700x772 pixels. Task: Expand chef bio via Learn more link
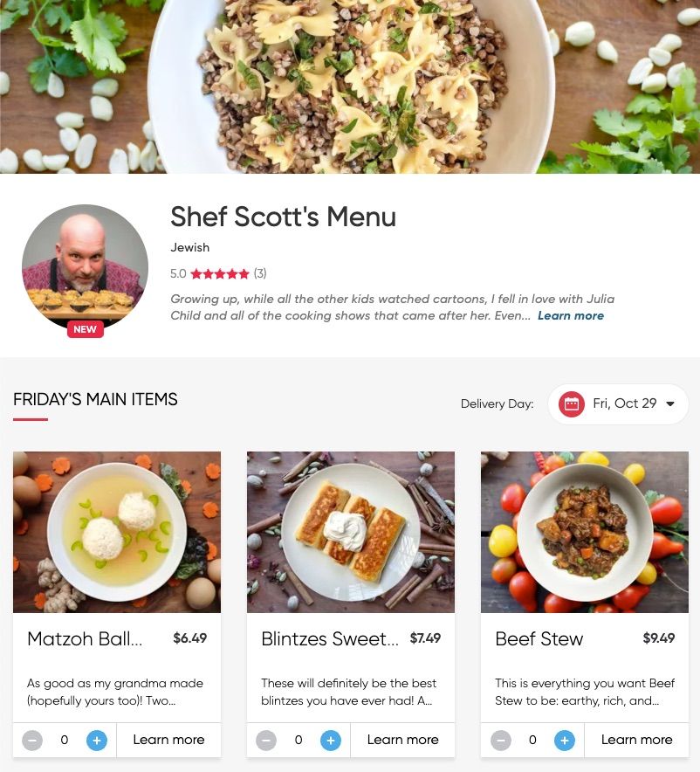point(571,315)
